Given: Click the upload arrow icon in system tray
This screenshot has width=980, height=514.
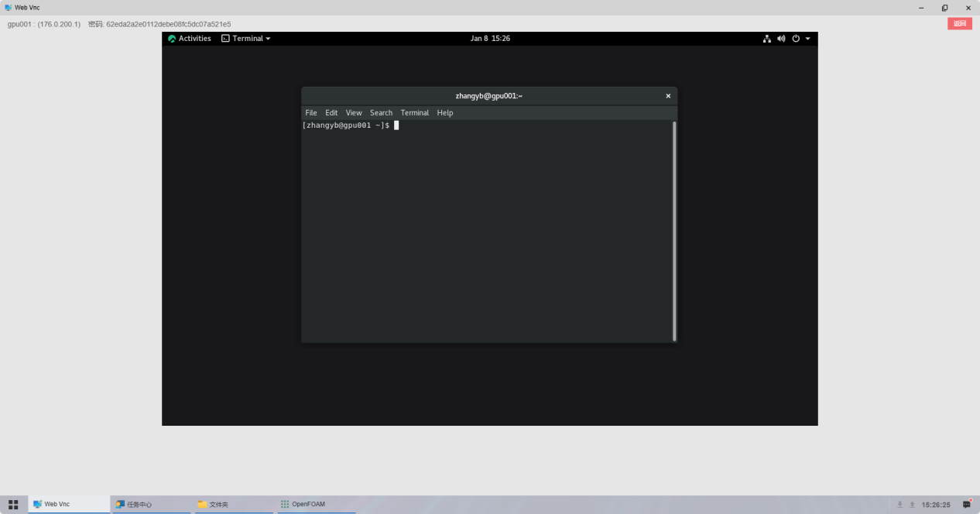Looking at the screenshot, I should tap(912, 505).
